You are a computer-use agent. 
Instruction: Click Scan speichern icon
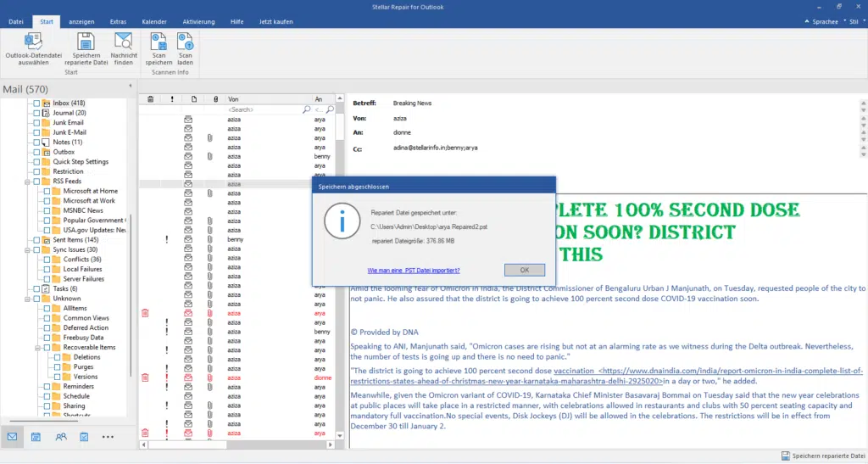159,41
